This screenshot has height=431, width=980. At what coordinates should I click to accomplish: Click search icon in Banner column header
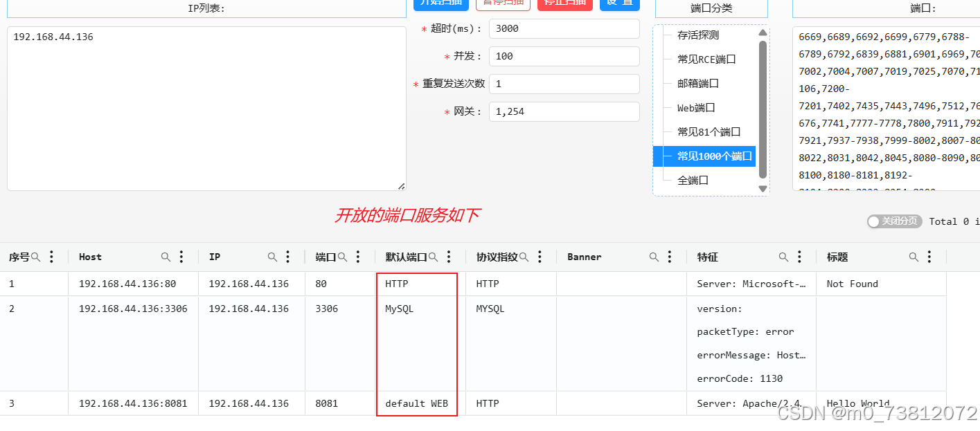(654, 257)
